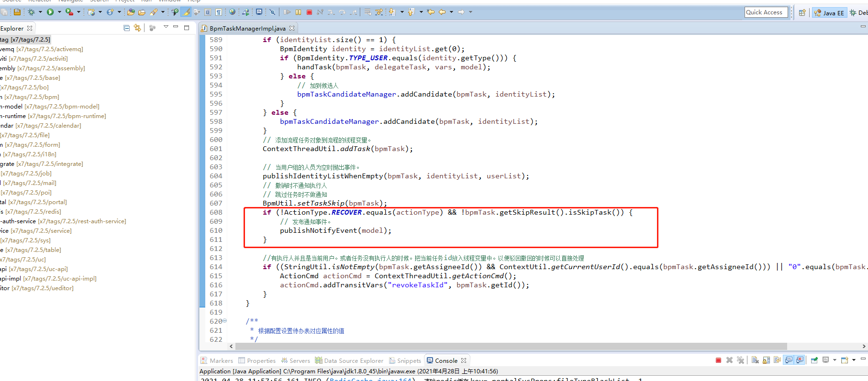Click the green Run button
868x381 pixels.
click(50, 12)
